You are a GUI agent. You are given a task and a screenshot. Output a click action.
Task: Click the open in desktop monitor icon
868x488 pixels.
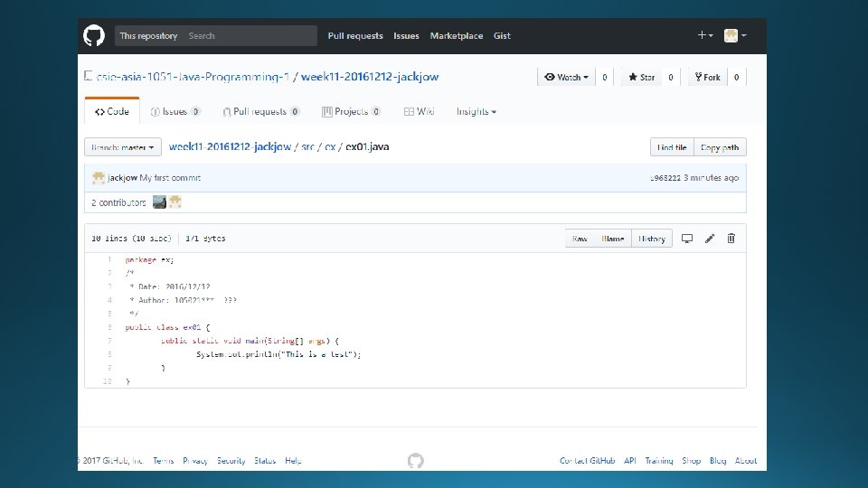(x=687, y=239)
